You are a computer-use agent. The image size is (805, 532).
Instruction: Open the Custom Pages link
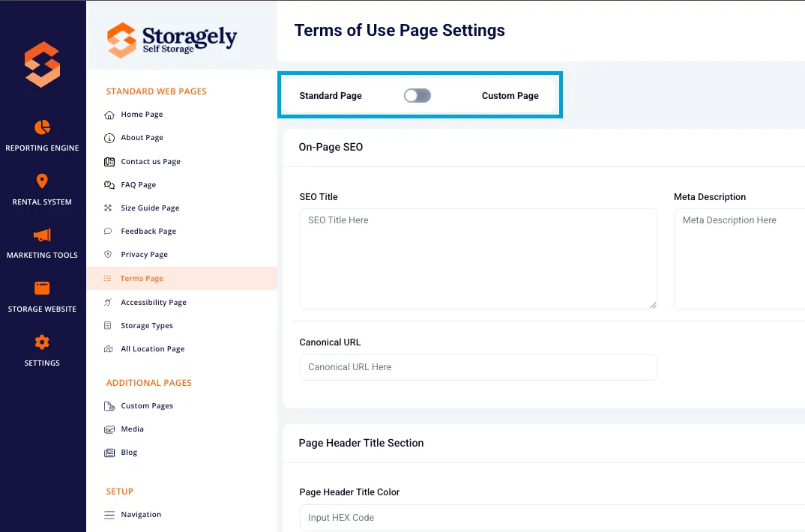147,406
